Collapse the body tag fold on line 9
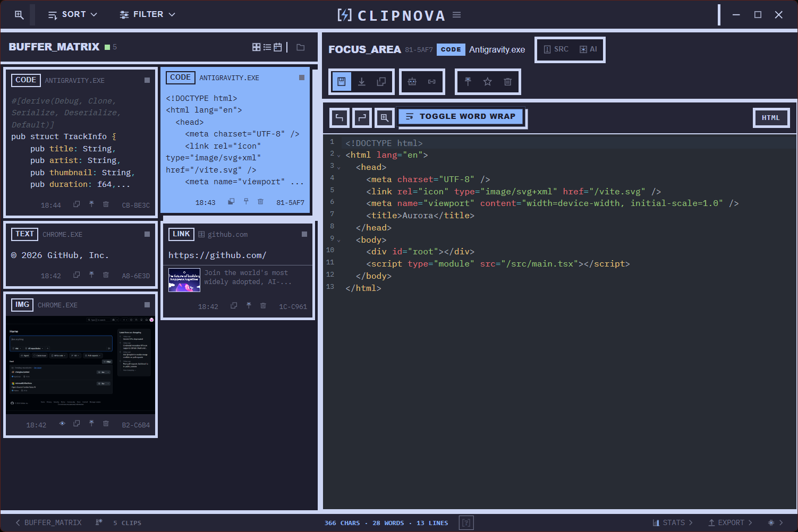Image resolution: width=798 pixels, height=532 pixels. point(339,241)
